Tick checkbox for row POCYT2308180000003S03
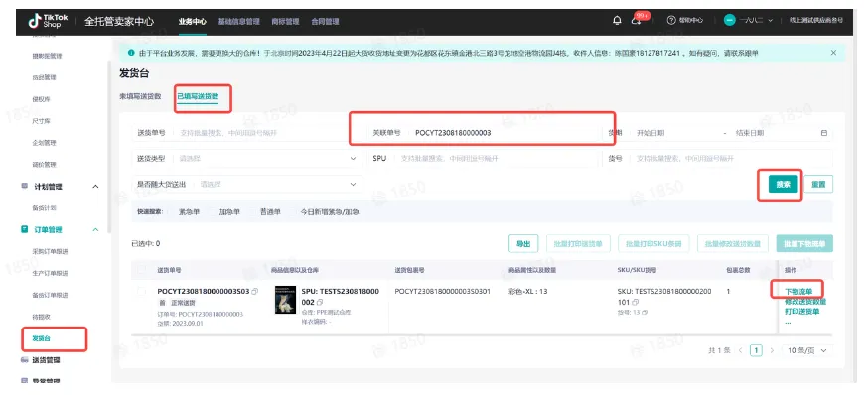 (x=142, y=291)
